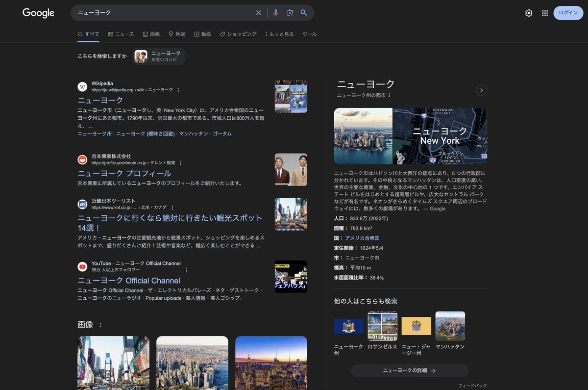Clear the search box text

tap(259, 13)
